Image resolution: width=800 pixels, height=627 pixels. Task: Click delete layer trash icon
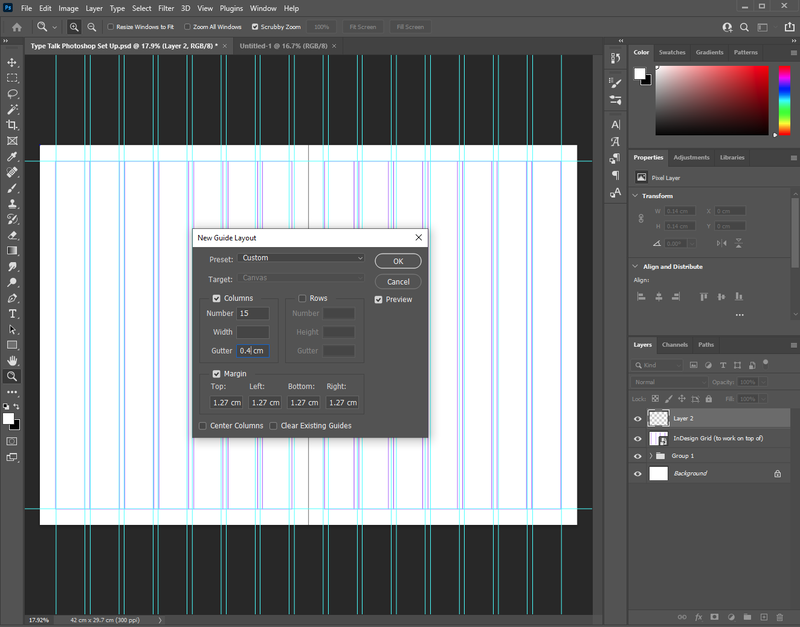coord(778,617)
